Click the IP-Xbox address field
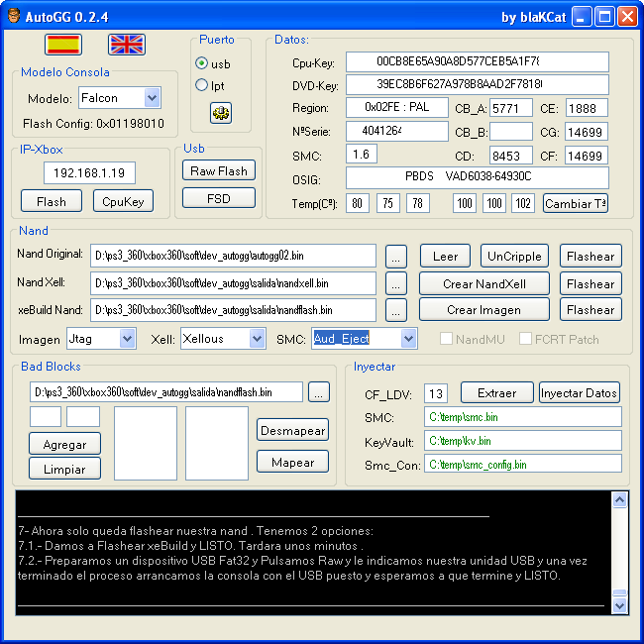Viewport: 644px width, 644px height. (89, 173)
